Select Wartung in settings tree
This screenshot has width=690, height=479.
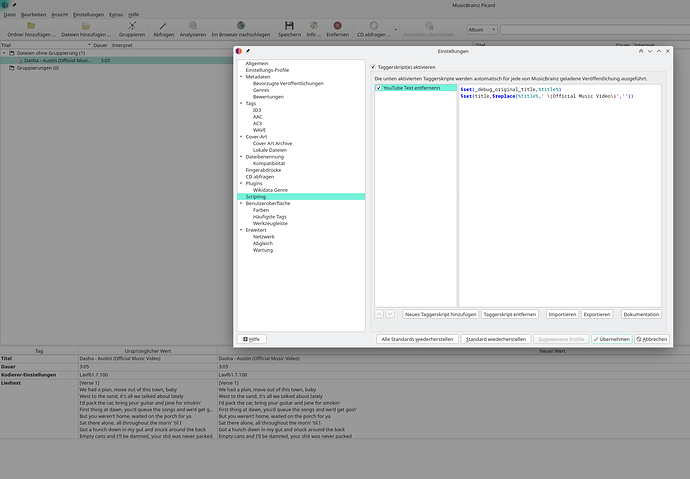pos(263,250)
